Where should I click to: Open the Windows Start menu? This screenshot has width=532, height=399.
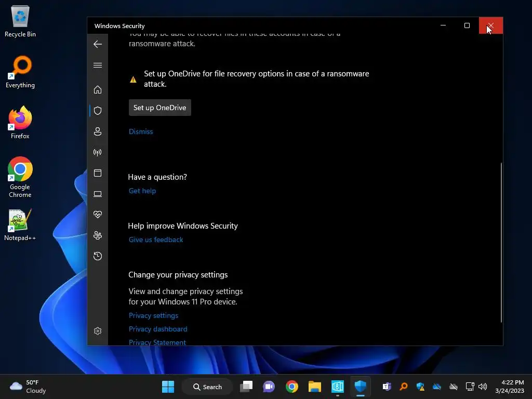pyautogui.click(x=168, y=387)
